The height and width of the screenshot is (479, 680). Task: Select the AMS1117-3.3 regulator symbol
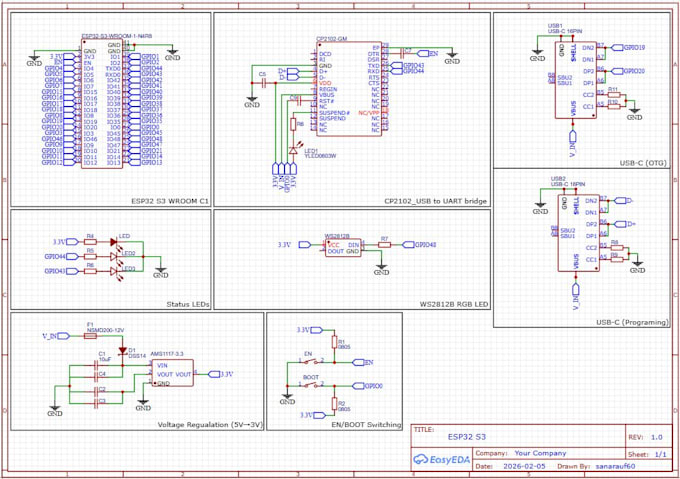[x=173, y=373]
